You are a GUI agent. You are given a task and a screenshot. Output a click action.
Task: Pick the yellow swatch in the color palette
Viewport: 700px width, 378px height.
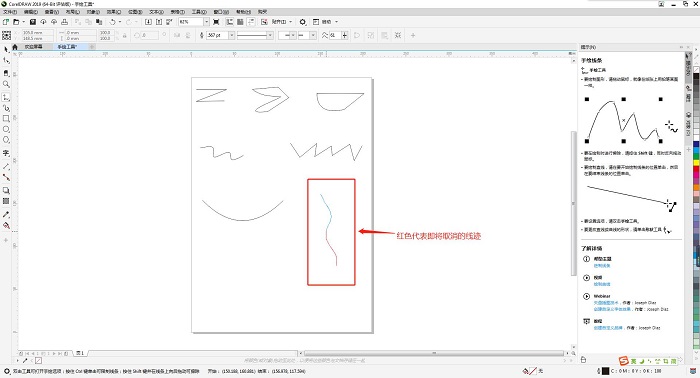click(x=696, y=163)
